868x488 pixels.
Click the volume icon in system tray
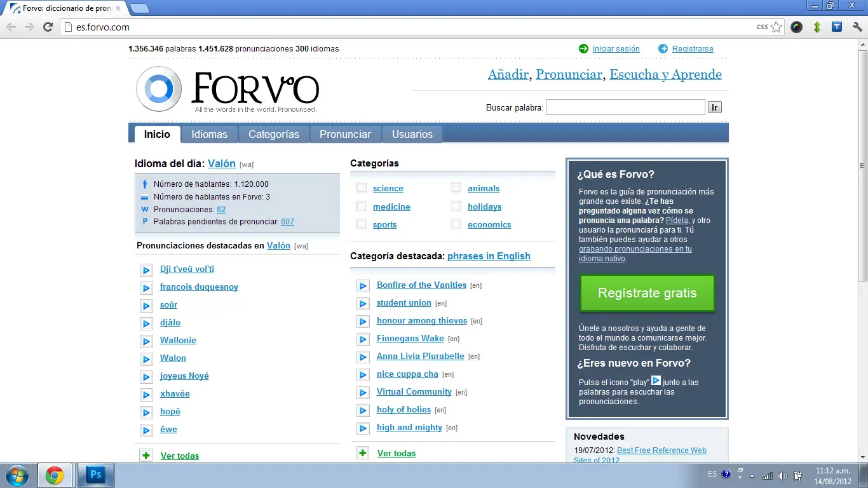pos(783,475)
